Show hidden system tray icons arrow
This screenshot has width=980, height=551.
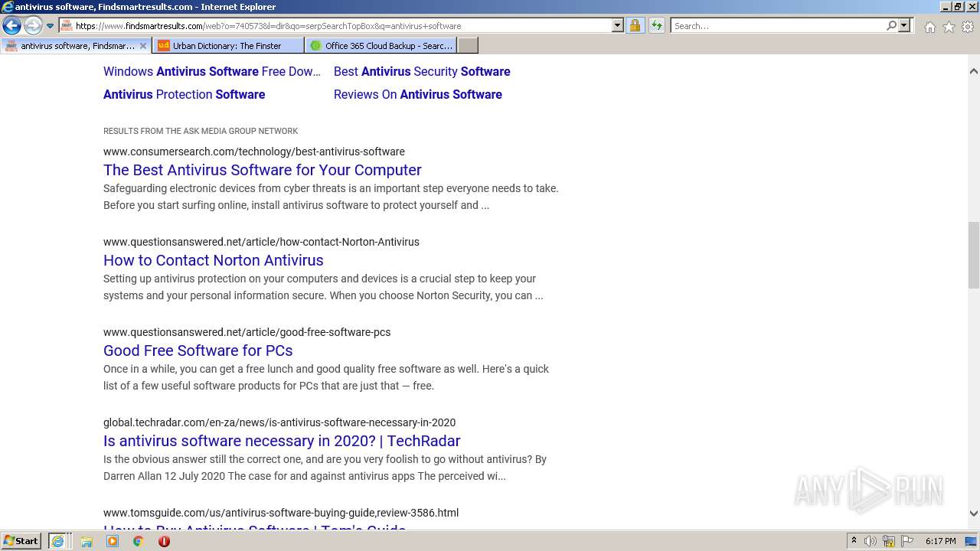[854, 541]
